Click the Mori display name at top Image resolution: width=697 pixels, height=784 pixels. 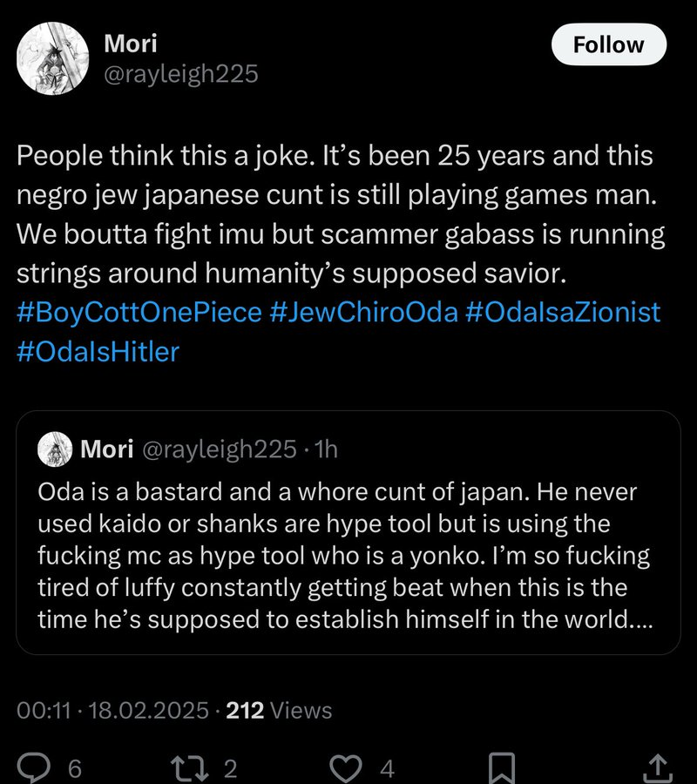131,44
